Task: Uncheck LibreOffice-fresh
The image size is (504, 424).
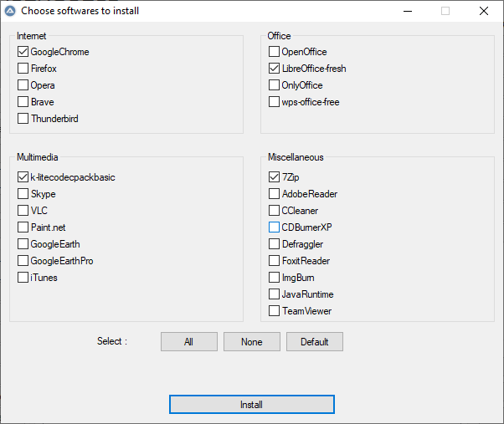Action: point(274,68)
